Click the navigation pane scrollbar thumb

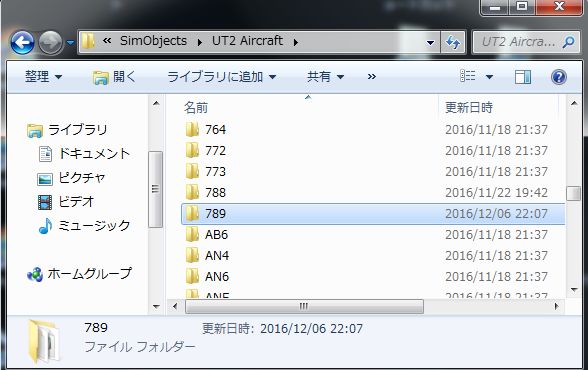155,189
